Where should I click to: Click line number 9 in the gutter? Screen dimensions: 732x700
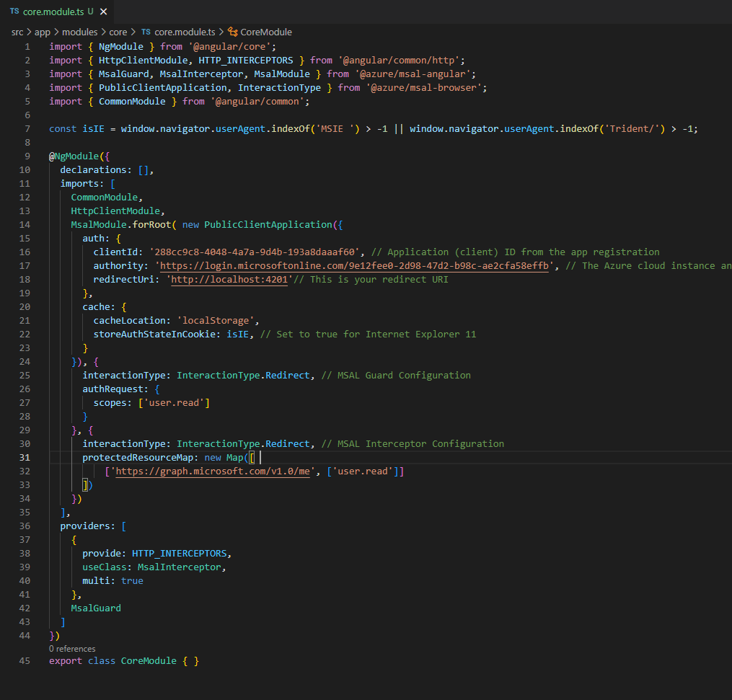point(27,156)
